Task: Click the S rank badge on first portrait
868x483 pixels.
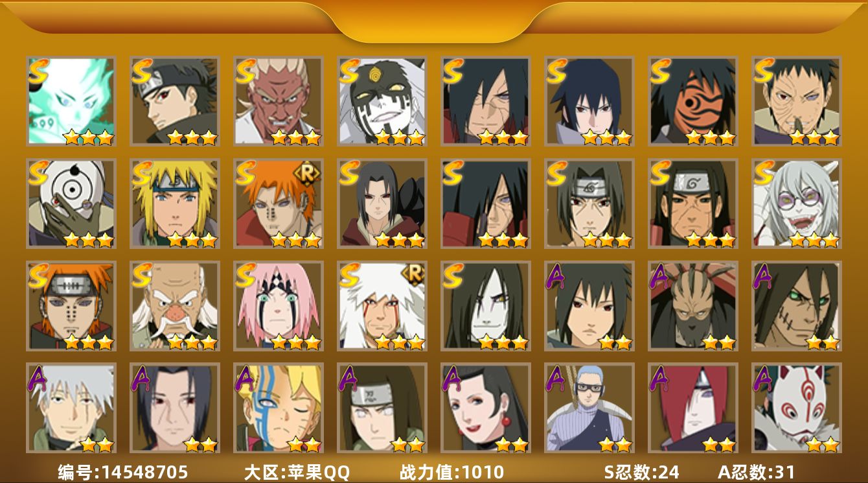Action: 38,70
